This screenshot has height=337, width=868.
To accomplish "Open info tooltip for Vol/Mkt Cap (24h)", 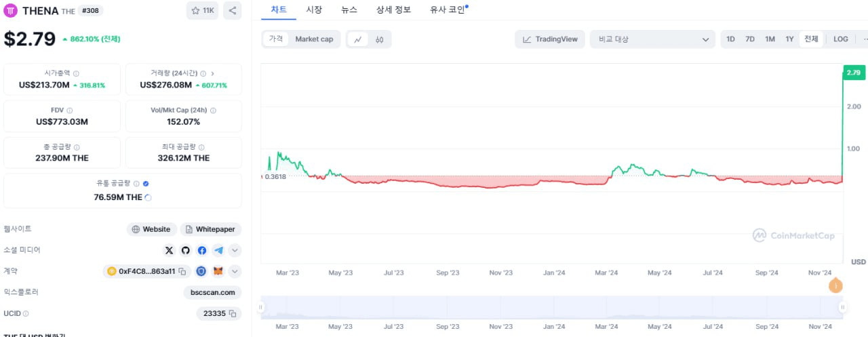I will pyautogui.click(x=213, y=110).
